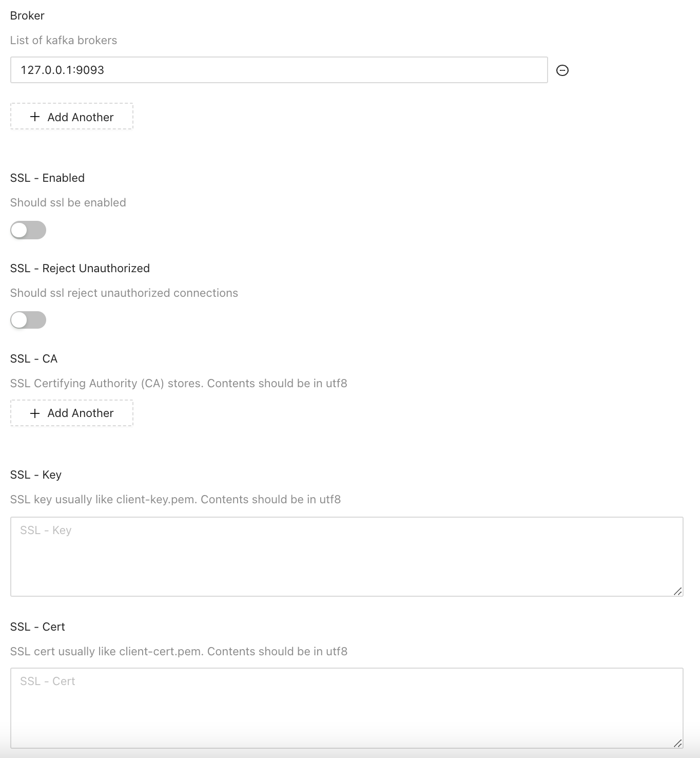Add another Kafka broker entry

pyautogui.click(x=72, y=117)
